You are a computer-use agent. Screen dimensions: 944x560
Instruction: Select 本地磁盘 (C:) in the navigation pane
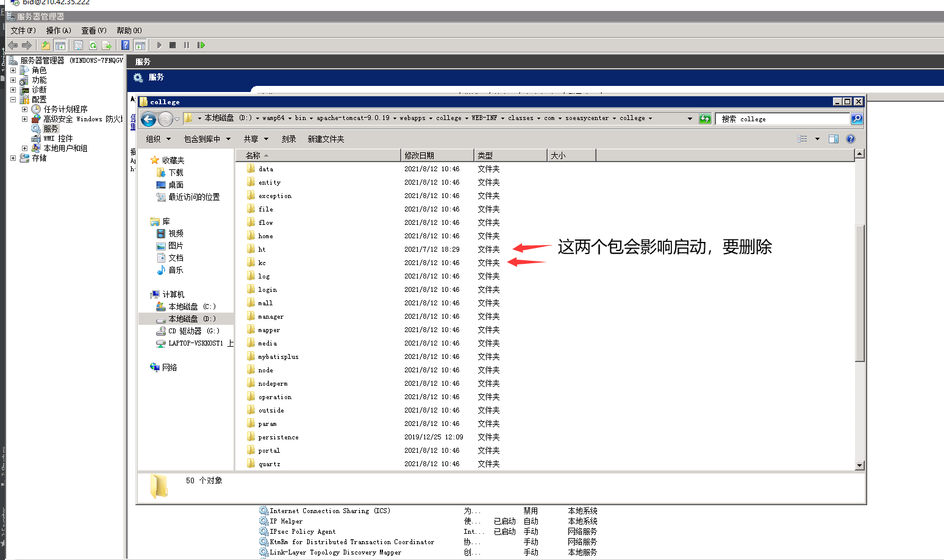pyautogui.click(x=191, y=307)
